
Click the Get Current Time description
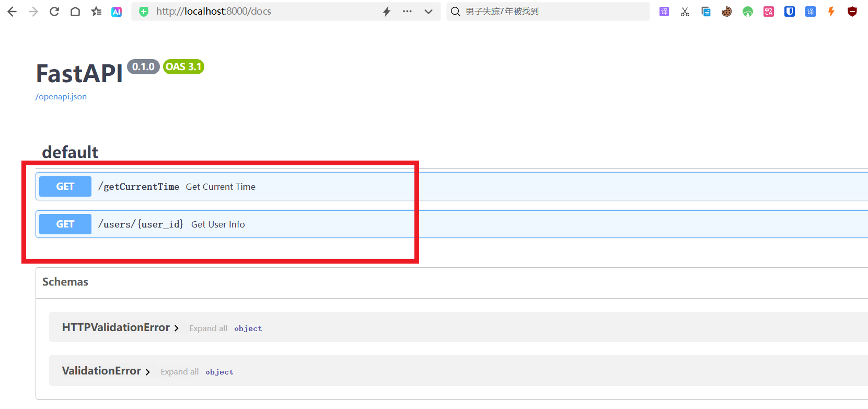pos(221,187)
